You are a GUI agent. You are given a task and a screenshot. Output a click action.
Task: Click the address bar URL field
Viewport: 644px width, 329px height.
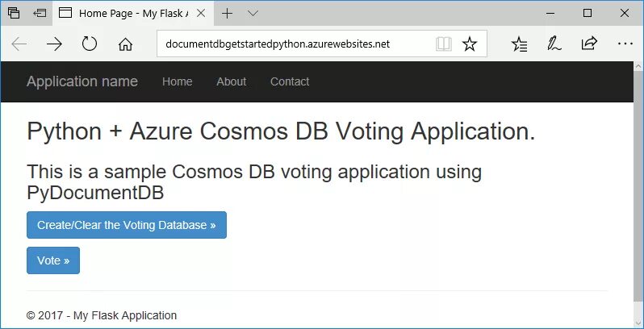tap(295, 44)
